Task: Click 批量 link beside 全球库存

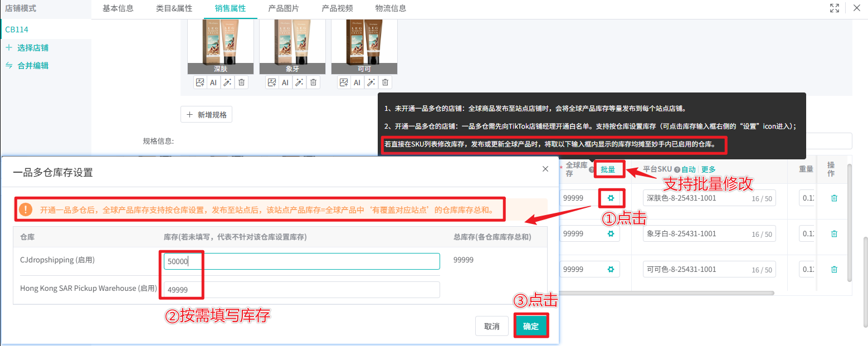Action: 608,169
